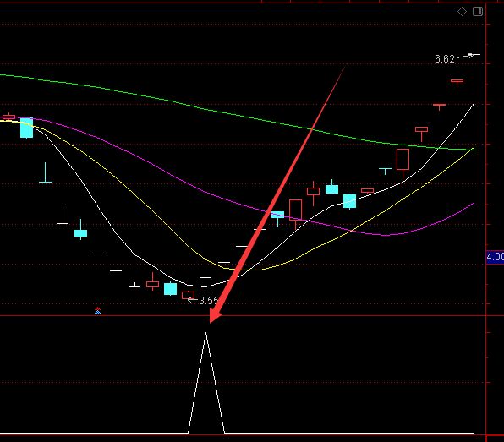Select the large cyan candle at chart's left edge
Viewport: 504px width, 442px height.
tap(27, 128)
